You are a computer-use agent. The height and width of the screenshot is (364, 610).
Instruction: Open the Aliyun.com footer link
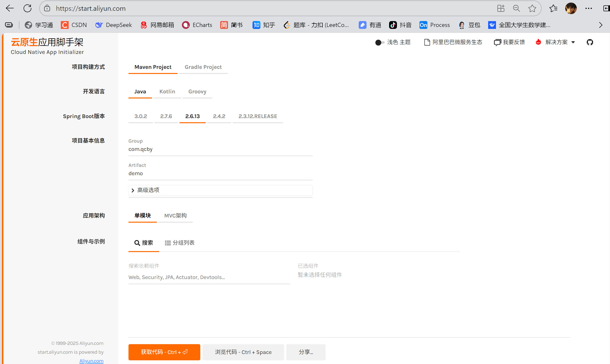pyautogui.click(x=91, y=361)
